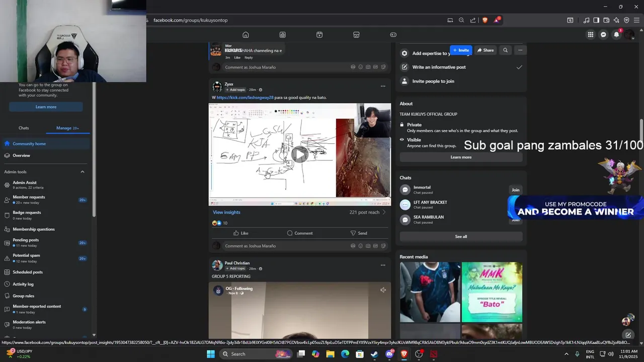Screen dimensions: 644x362
Task: Click the browser zoom-out magnifier icon
Action: tap(461, 20)
